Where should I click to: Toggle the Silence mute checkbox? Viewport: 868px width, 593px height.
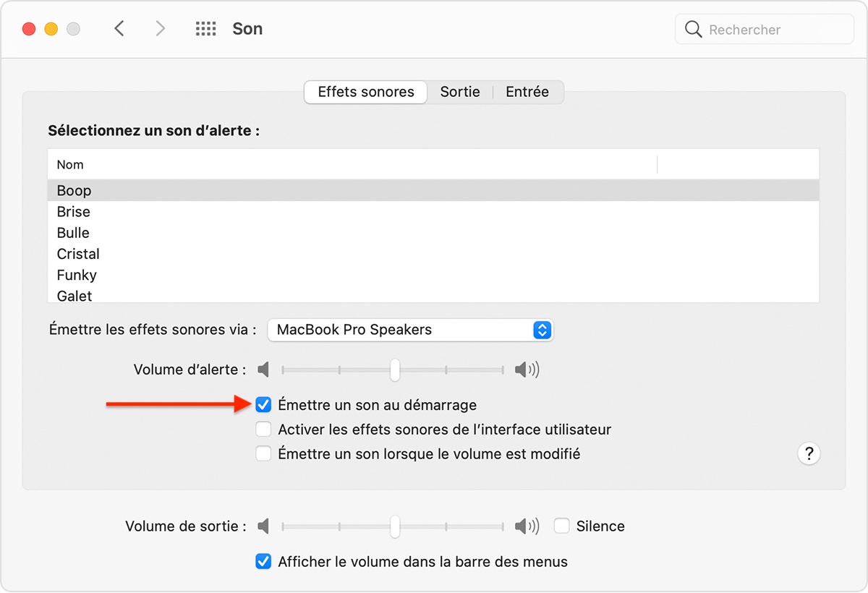click(x=562, y=526)
